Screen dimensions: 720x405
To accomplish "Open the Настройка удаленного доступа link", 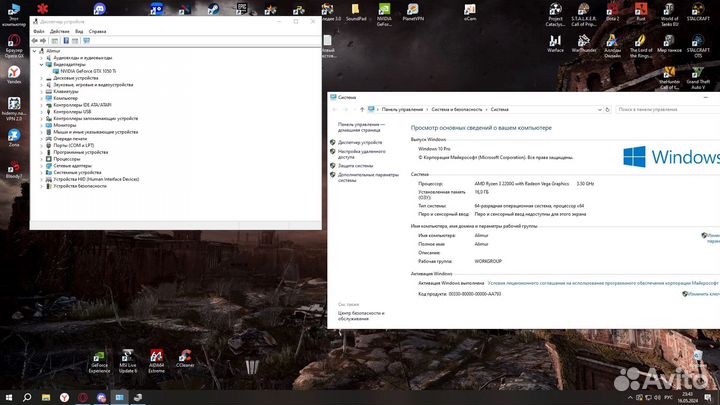I will (361, 154).
